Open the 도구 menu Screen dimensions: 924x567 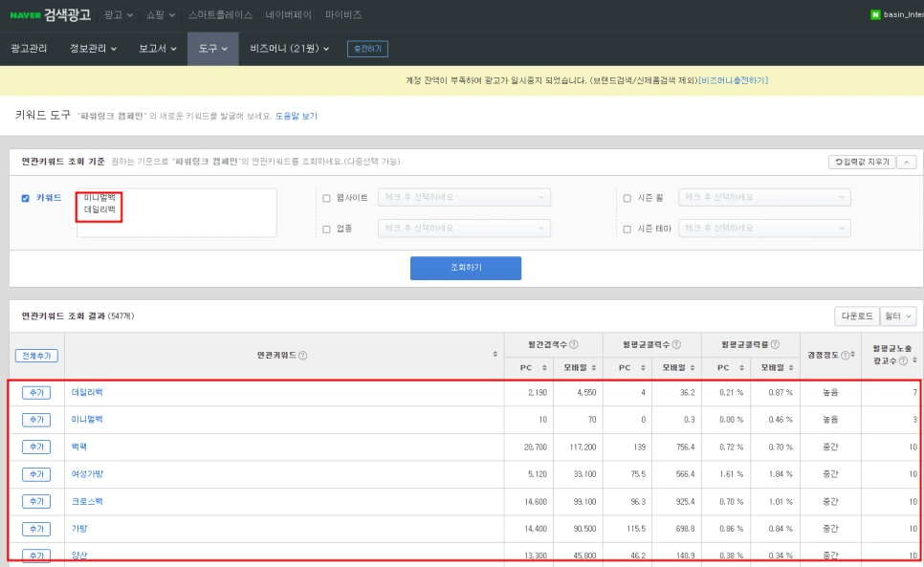[212, 48]
